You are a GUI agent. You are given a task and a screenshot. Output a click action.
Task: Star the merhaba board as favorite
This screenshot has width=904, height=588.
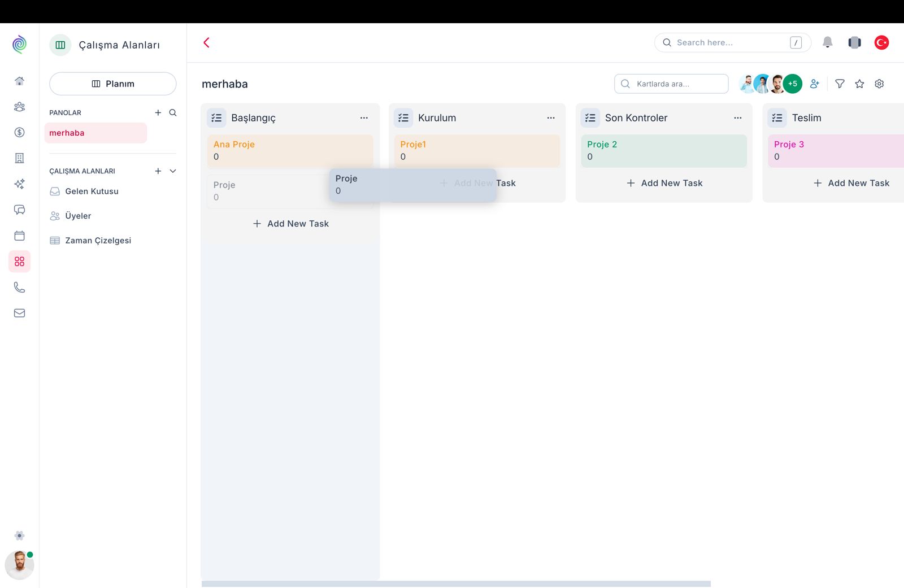click(859, 84)
